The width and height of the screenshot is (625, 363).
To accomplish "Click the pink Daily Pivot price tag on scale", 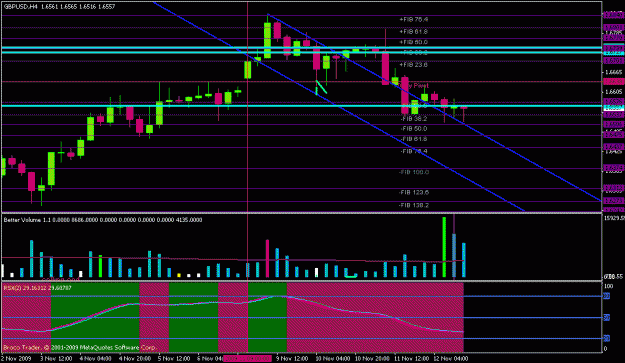I will point(613,81).
